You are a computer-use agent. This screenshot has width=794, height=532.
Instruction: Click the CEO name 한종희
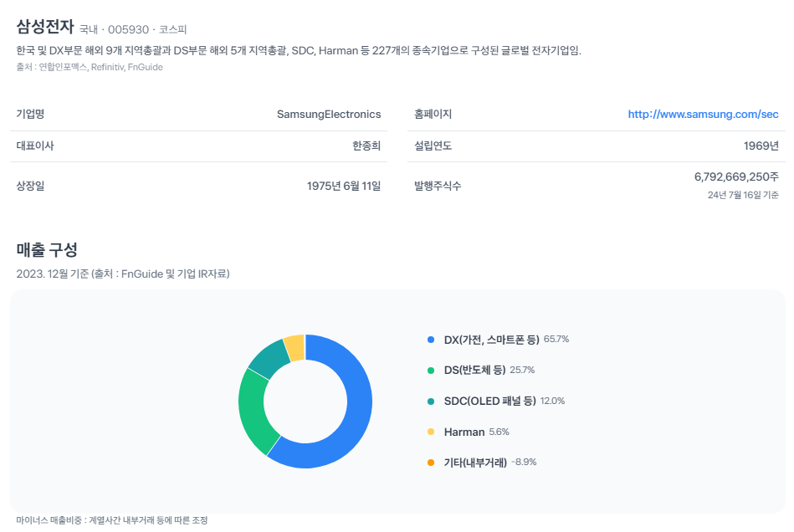tap(366, 146)
